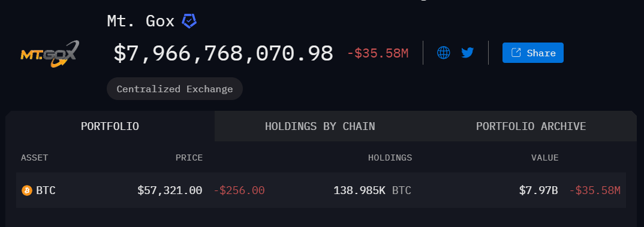
Task: Click the Mt. Gox logo image
Action: pos(50,54)
